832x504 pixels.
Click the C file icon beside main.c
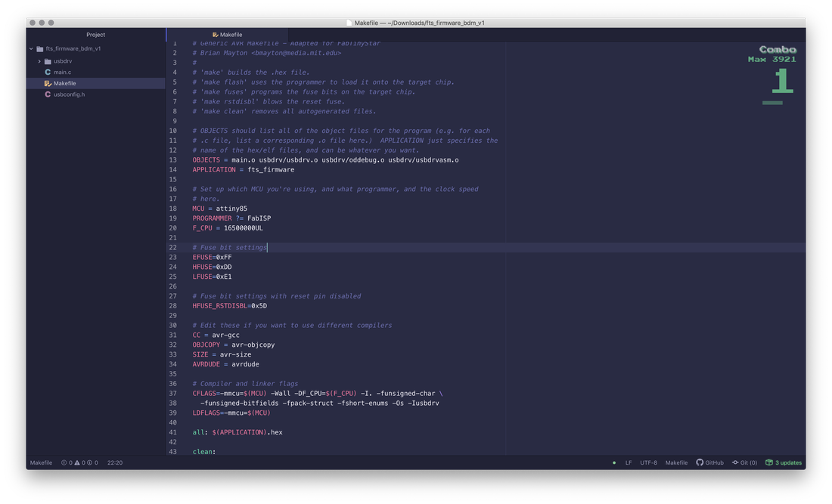(x=48, y=72)
